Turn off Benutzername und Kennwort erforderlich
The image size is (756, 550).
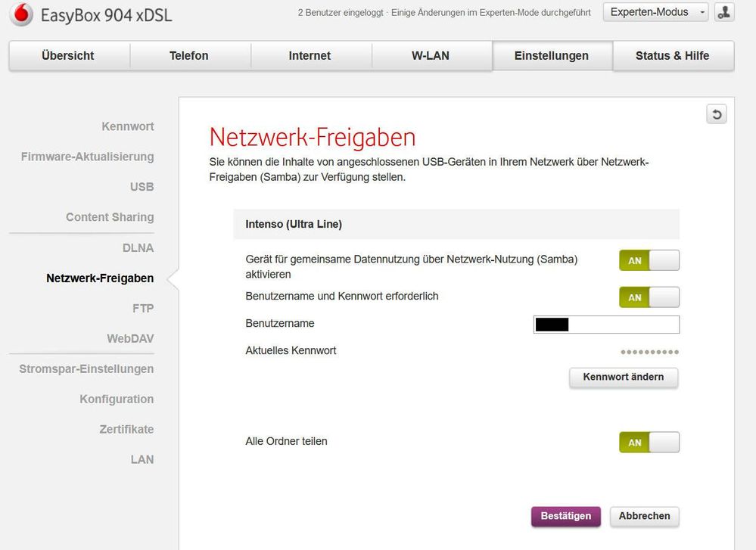(x=649, y=297)
